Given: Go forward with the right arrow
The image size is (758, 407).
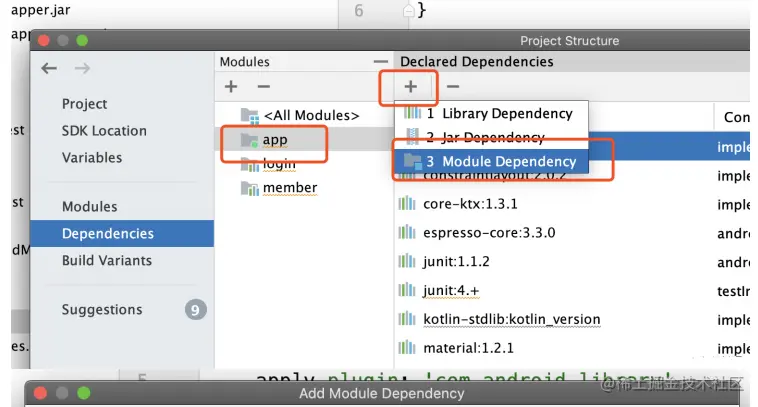Looking at the screenshot, I should [82, 68].
